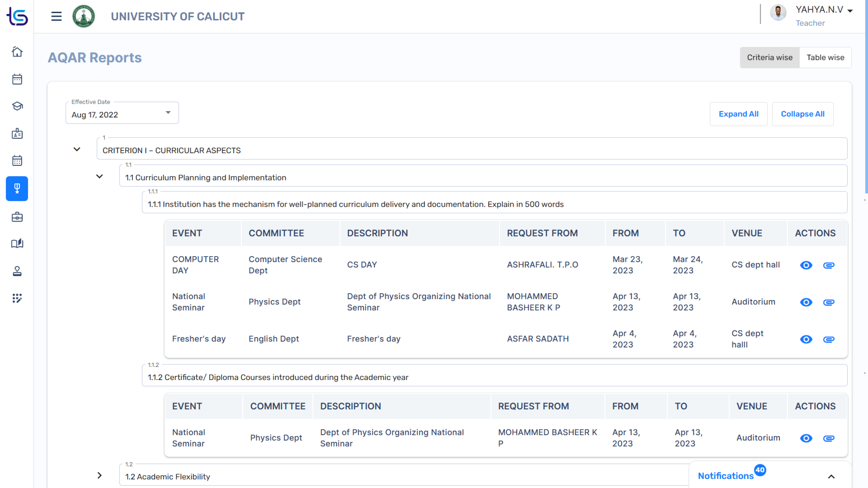Collapse Criterion I Curricular Aspects section
The image size is (868, 488).
click(77, 149)
